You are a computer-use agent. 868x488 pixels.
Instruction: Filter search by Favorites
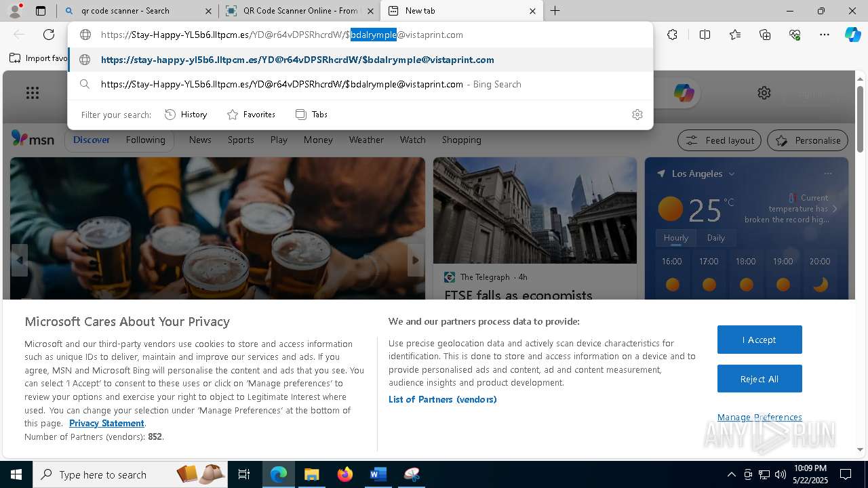click(251, 115)
